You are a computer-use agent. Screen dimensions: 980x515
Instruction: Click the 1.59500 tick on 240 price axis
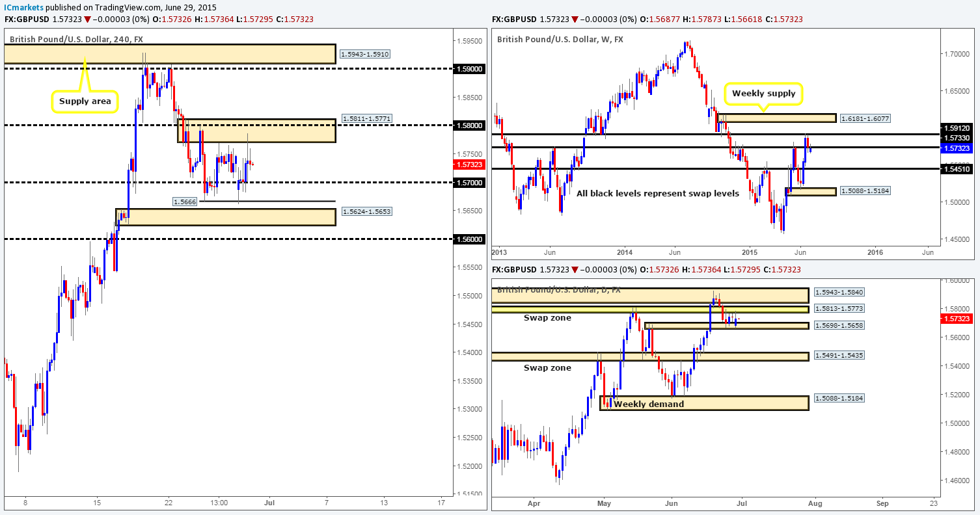pos(470,40)
